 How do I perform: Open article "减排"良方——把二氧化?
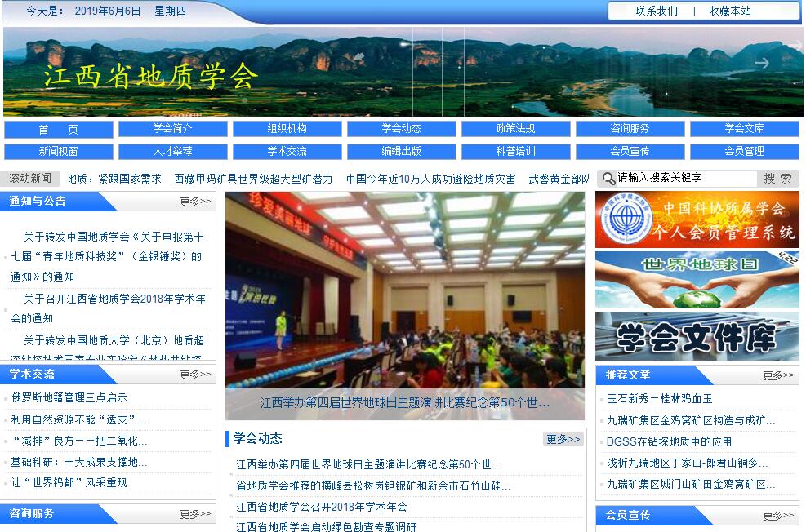pyautogui.click(x=79, y=441)
